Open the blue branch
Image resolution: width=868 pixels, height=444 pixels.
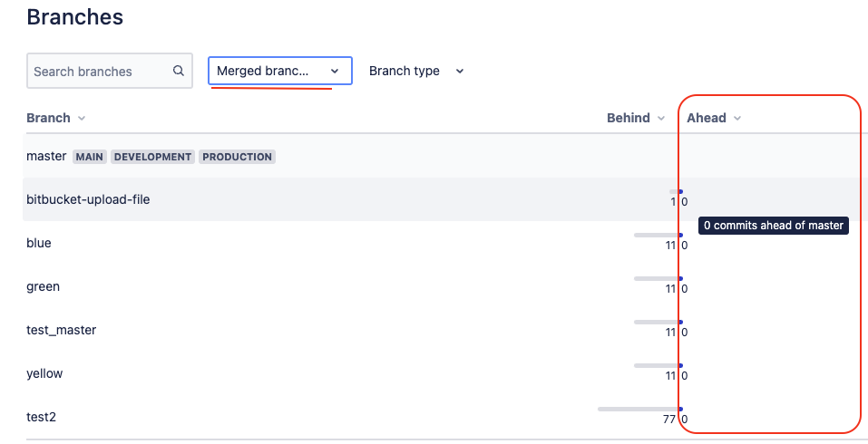tap(39, 243)
